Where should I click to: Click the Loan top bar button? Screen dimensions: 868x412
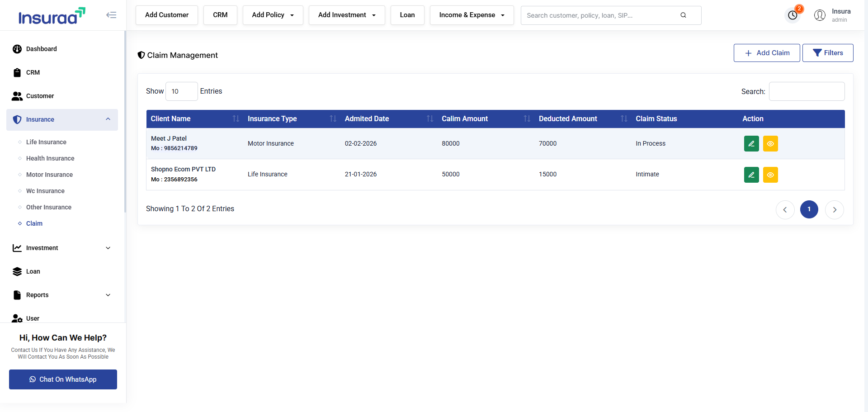[x=407, y=15]
